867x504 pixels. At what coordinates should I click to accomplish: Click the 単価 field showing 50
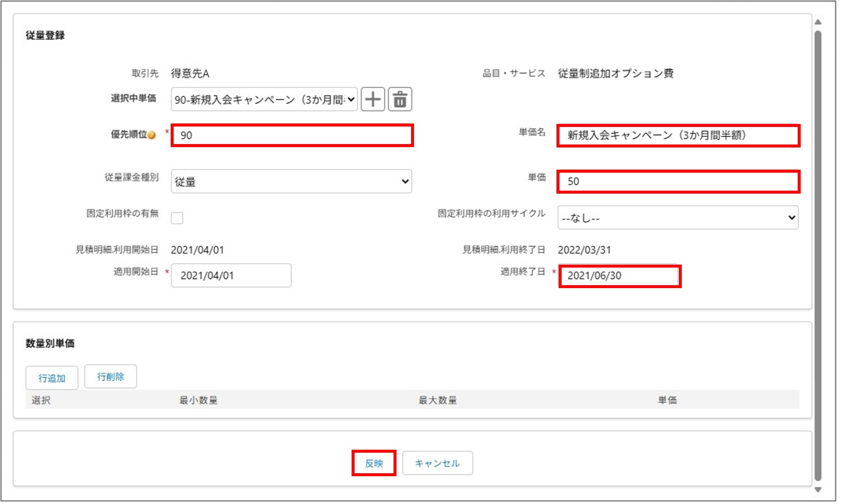coord(678,181)
